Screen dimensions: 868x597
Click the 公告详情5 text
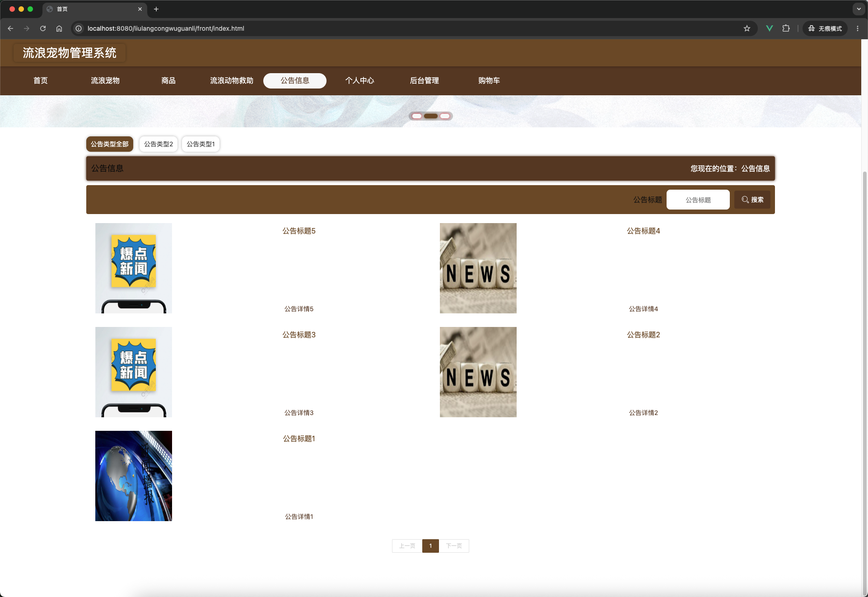(x=299, y=309)
